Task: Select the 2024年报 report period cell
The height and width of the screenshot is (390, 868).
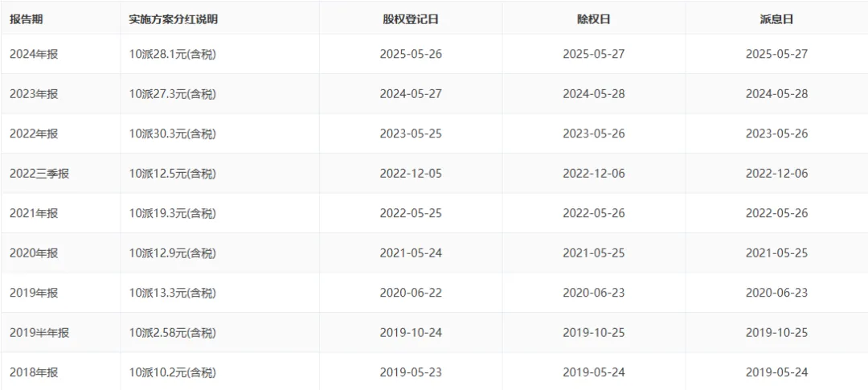Action: coord(34,54)
